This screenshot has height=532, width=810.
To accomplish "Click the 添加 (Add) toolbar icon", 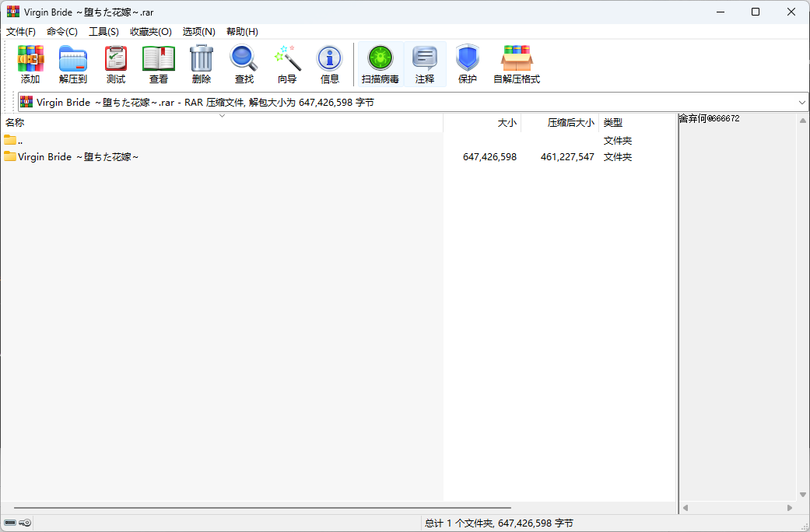I will 30,59.
